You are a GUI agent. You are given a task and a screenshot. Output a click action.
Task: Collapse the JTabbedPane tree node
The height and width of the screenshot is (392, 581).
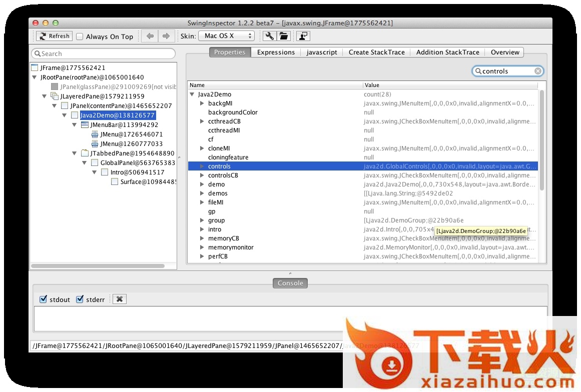(x=74, y=153)
